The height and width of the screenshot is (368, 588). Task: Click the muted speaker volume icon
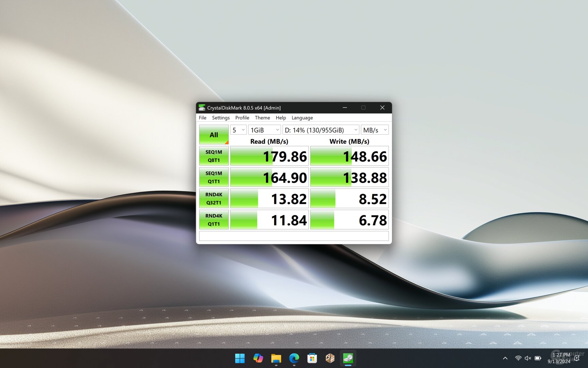click(x=528, y=358)
